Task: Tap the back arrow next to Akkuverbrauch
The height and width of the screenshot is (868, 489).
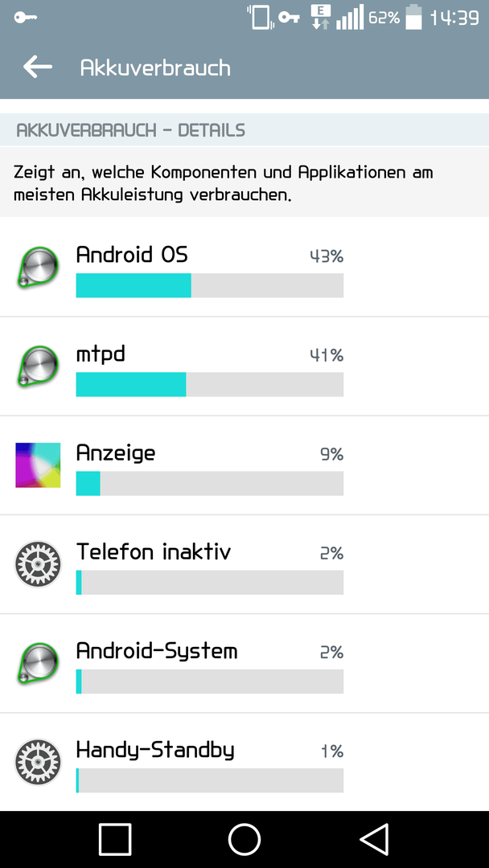Action: click(38, 67)
